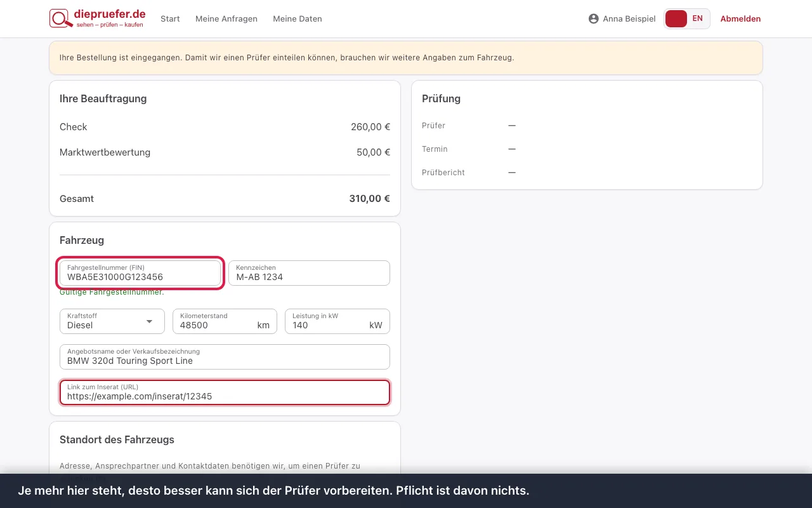Click the Anna Beispiel user name
Screen dimensions: 812x508
[x=629, y=18]
